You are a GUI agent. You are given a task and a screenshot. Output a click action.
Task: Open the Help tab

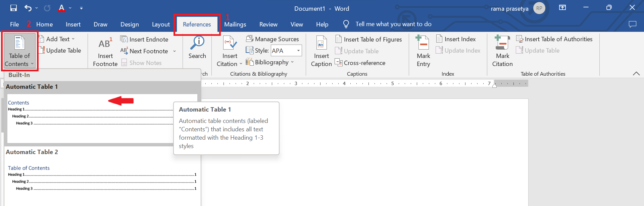pyautogui.click(x=322, y=24)
